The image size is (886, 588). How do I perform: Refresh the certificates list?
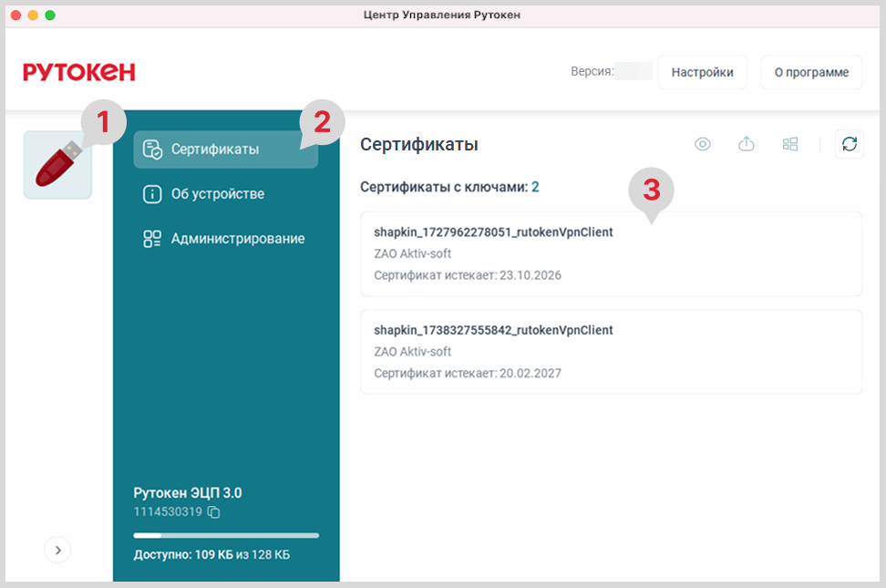(850, 144)
